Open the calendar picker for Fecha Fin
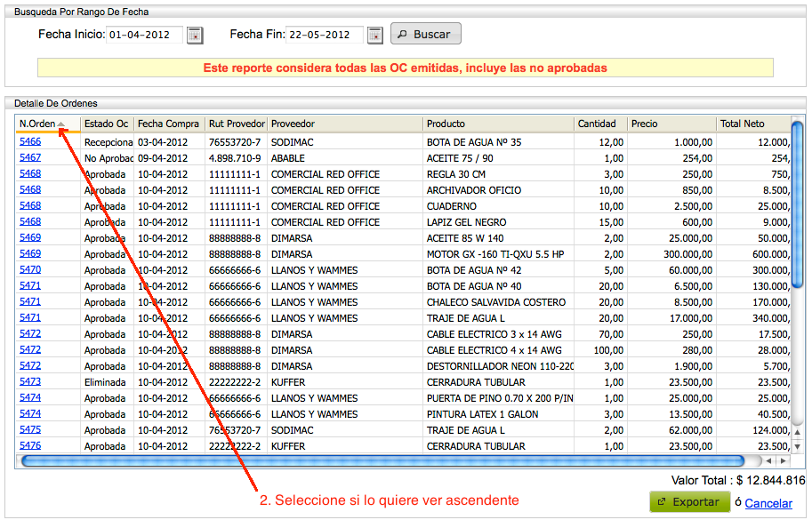Viewport: 812px width, 520px height. tap(374, 34)
